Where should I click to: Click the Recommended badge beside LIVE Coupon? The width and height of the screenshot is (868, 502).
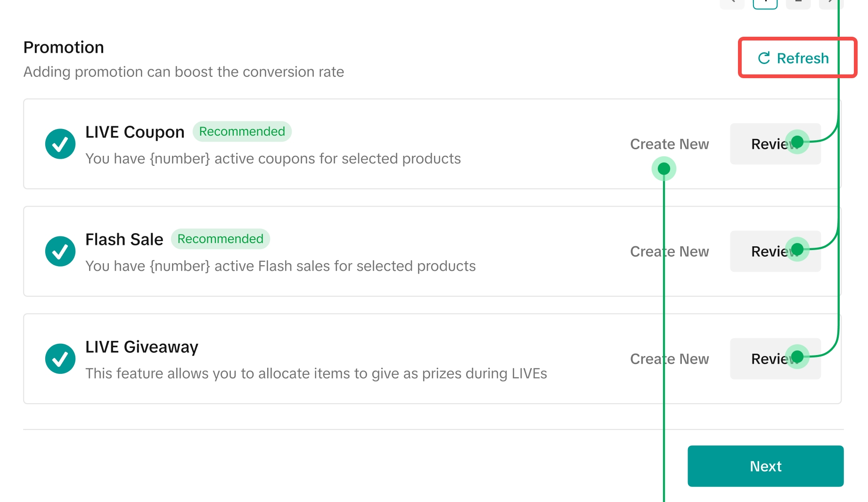point(242,131)
